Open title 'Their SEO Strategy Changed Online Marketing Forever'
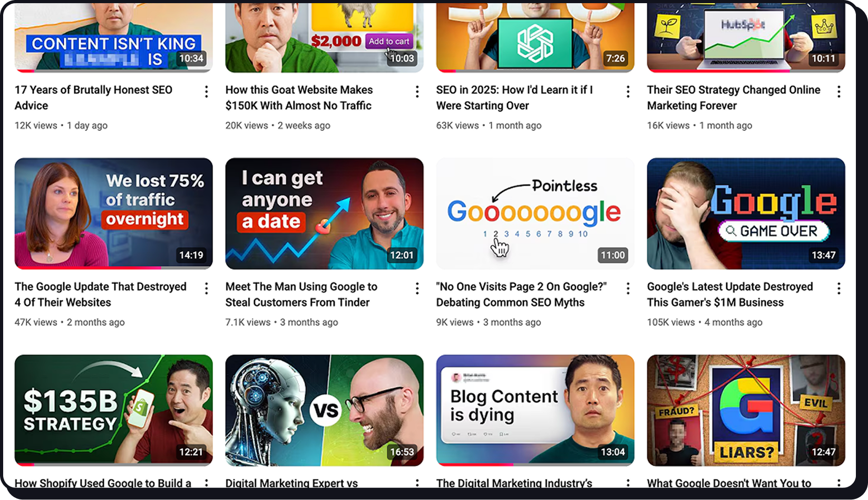Image resolution: width=868 pixels, height=500 pixels. [x=734, y=98]
